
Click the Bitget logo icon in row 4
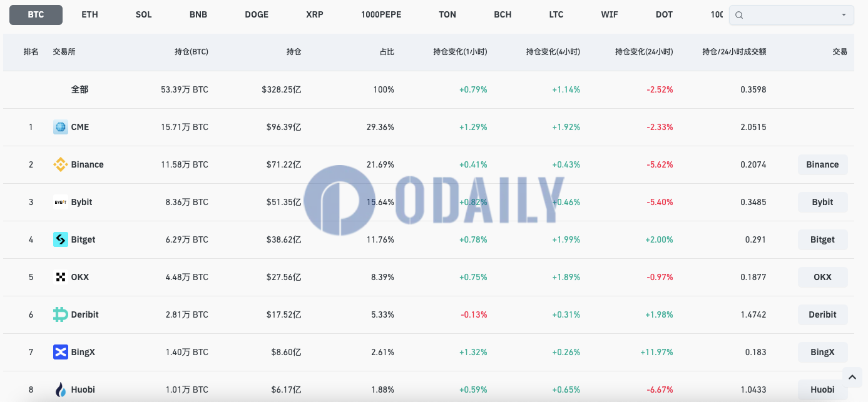61,239
